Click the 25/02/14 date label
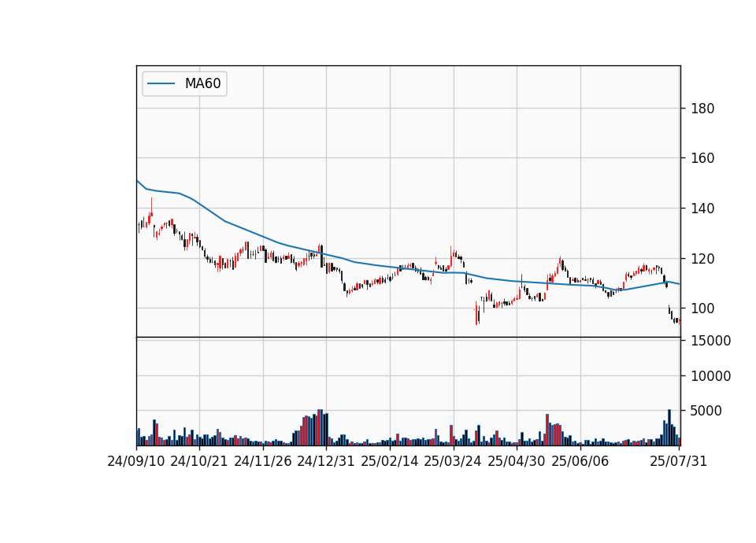 coord(390,462)
